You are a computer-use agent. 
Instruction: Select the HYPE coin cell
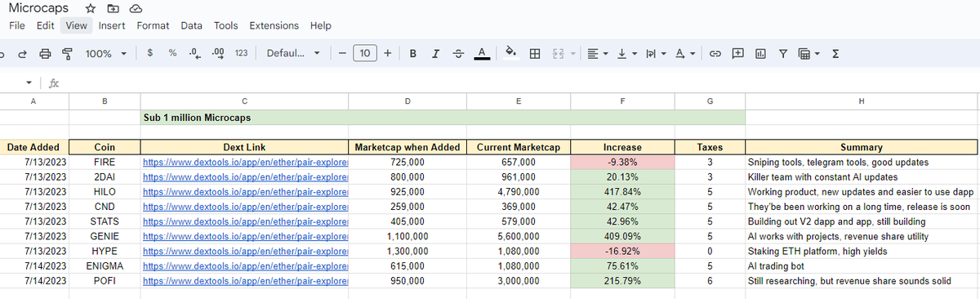coord(105,251)
